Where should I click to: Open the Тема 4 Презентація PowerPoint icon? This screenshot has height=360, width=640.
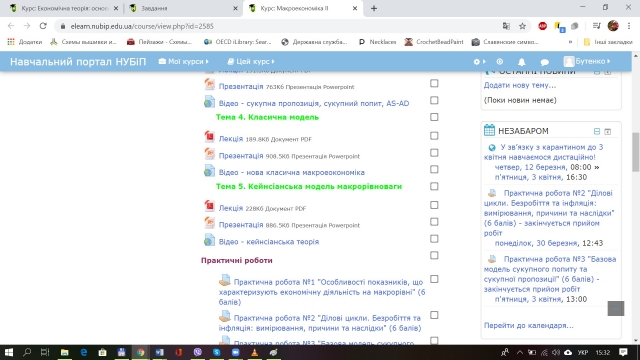pyautogui.click(x=209, y=154)
